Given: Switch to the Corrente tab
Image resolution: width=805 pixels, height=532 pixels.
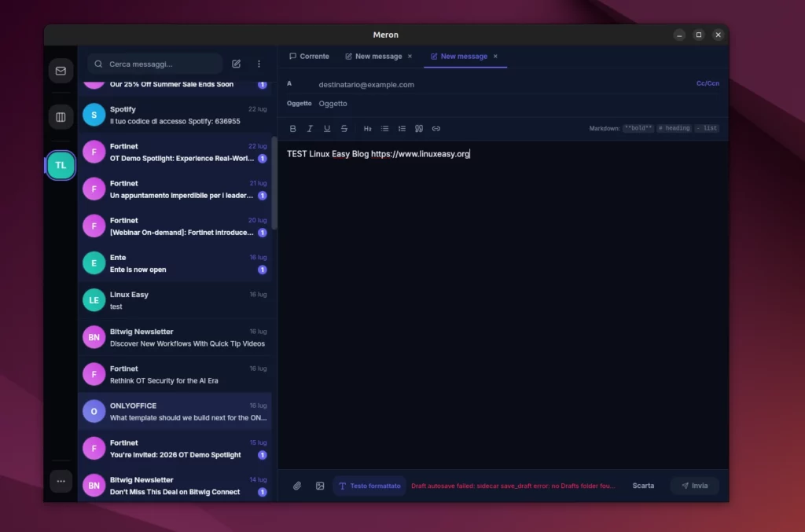Looking at the screenshot, I should [309, 57].
